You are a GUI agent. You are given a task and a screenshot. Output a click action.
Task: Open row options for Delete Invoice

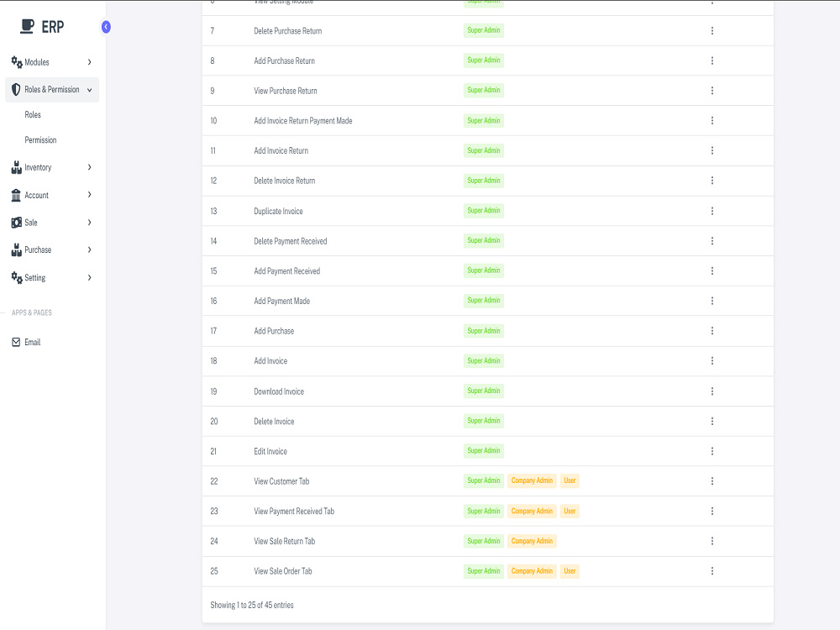(x=712, y=421)
